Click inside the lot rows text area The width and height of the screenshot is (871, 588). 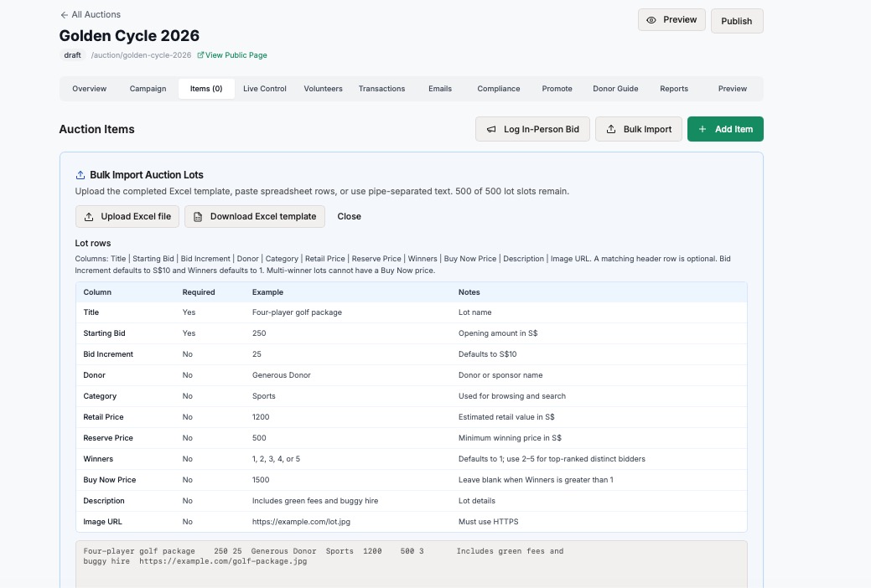pos(411,564)
